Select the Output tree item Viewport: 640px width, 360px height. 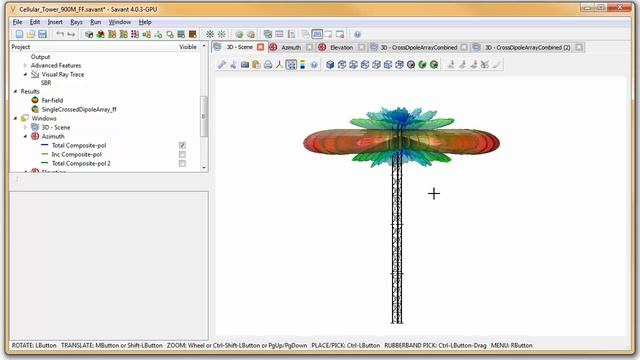[x=40, y=57]
